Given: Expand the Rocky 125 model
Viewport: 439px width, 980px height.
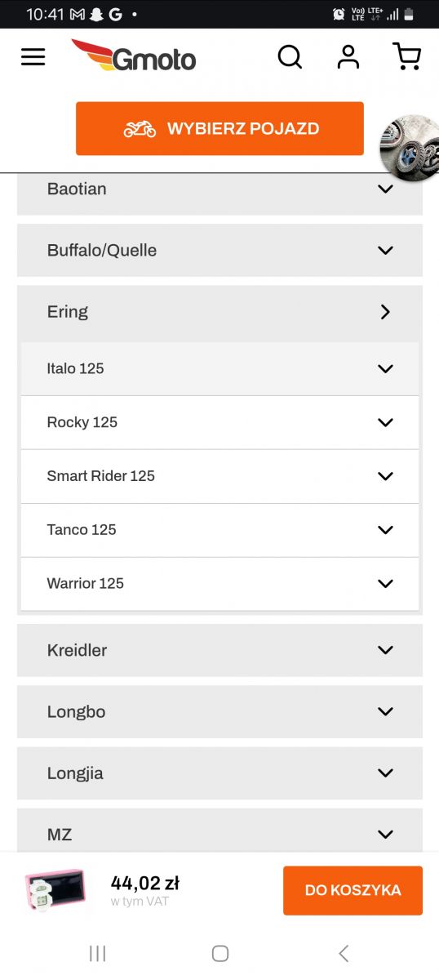Looking at the screenshot, I should pyautogui.click(x=219, y=422).
